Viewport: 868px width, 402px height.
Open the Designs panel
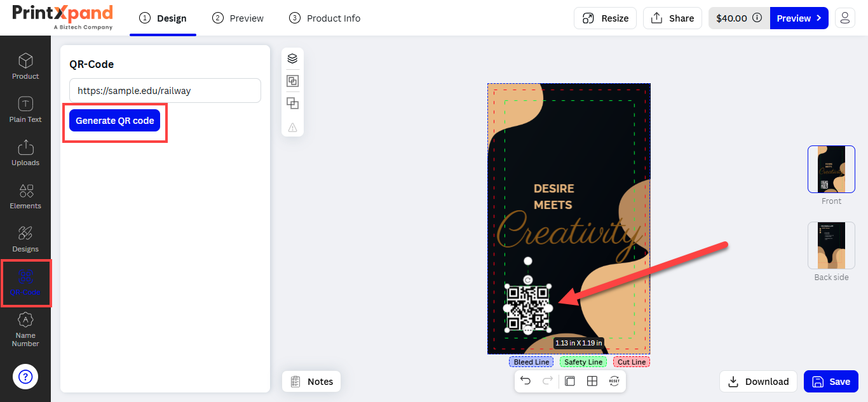coord(25,239)
